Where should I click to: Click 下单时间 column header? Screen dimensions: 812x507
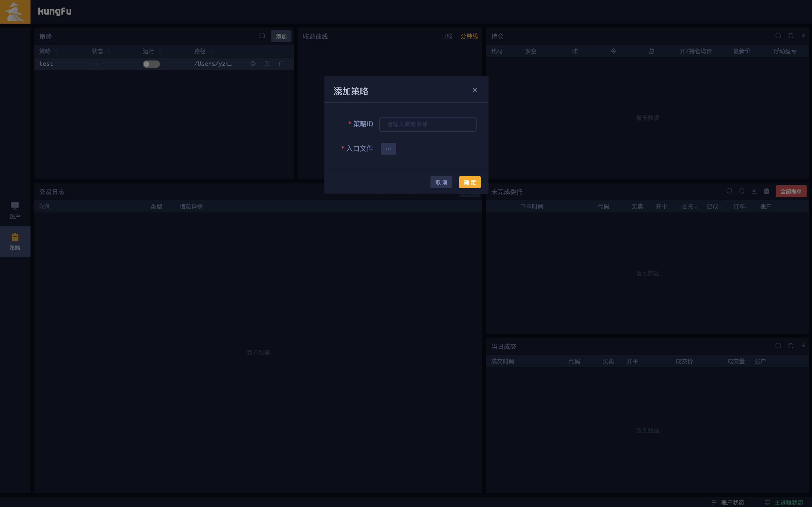click(531, 207)
